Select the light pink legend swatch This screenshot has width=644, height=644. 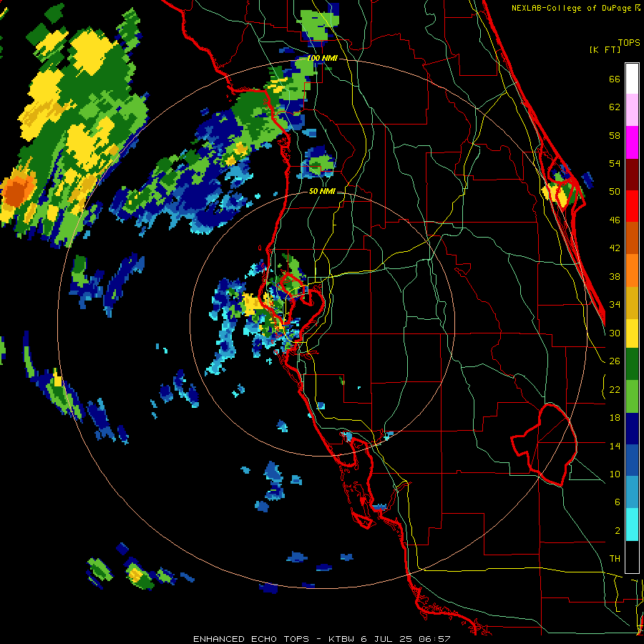(x=632, y=110)
